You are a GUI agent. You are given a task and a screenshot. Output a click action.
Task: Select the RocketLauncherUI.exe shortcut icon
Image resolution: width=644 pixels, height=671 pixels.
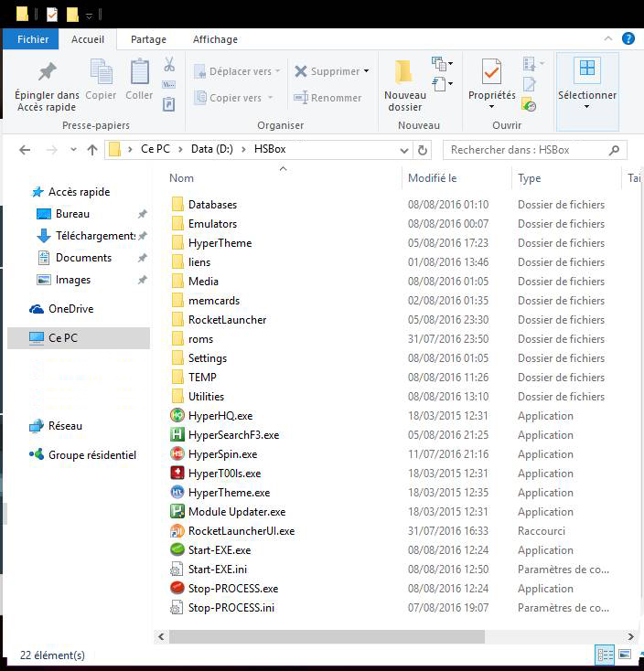[177, 530]
